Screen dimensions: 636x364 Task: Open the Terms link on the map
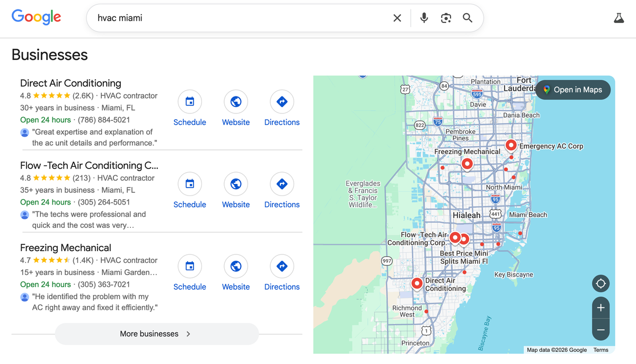600,350
